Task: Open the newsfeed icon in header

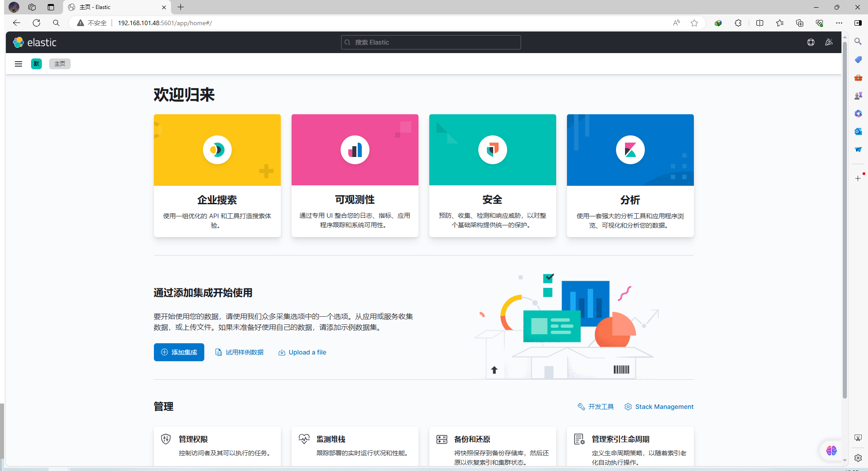Action: tap(829, 42)
